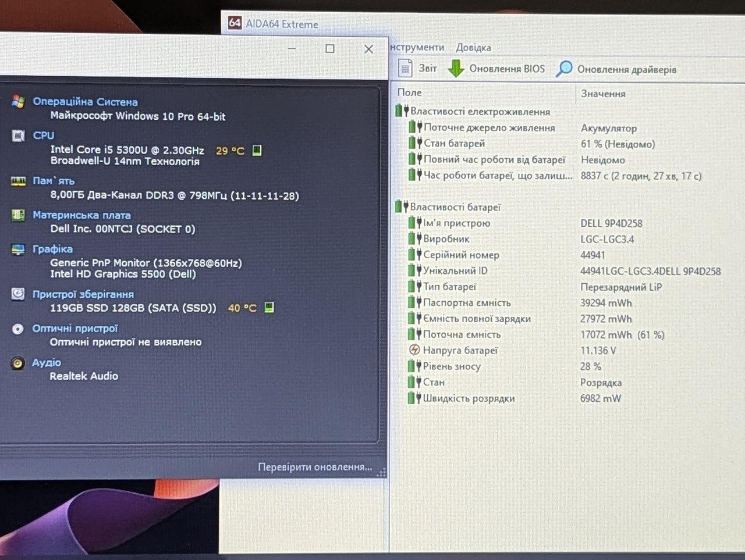745x560 pixels.
Task: Click the icon beside Паспортна ємність row
Action: [x=414, y=302]
